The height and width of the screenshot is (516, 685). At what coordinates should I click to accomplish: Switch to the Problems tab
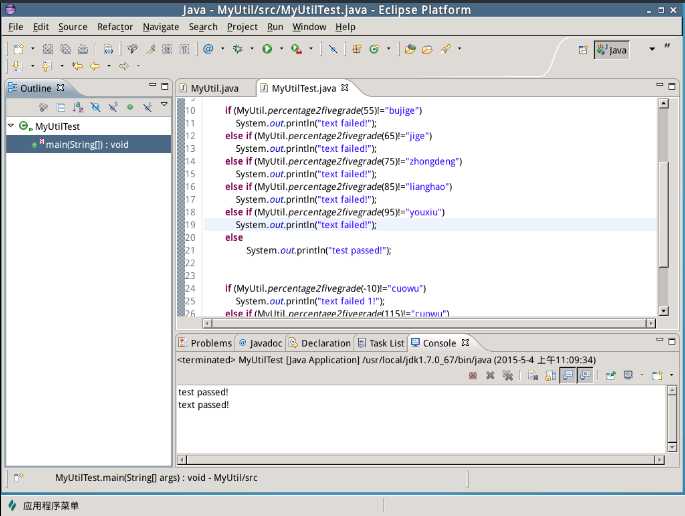(x=205, y=343)
